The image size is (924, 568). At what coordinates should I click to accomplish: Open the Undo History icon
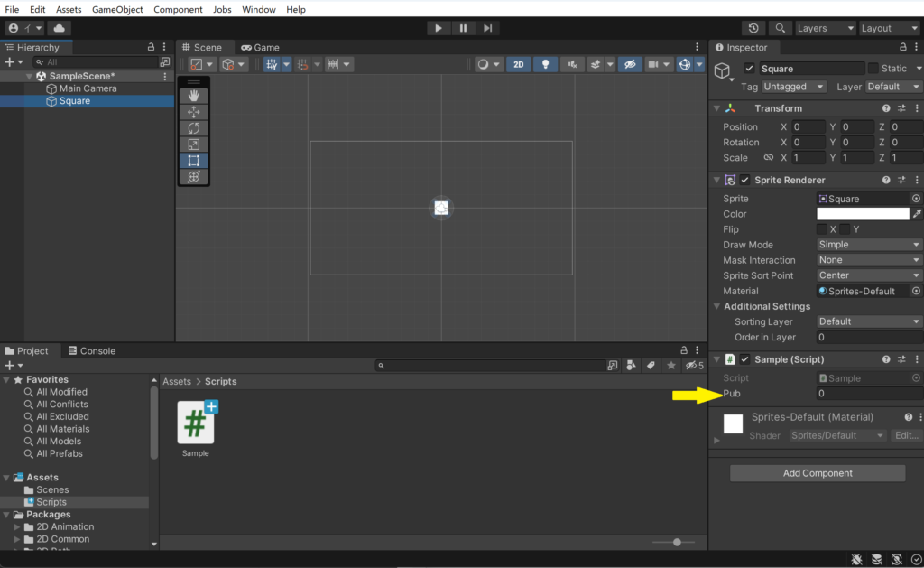(753, 28)
